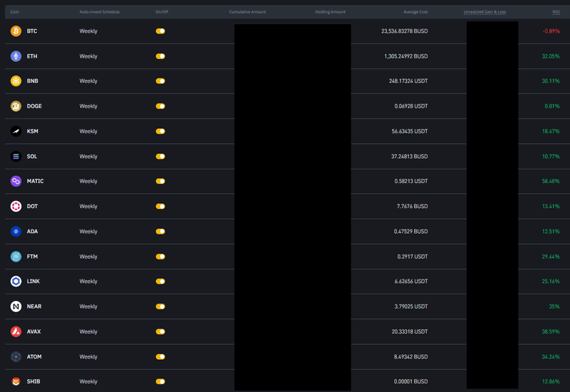Click the BNB coin icon
This screenshot has width=570, height=392.
16,81
